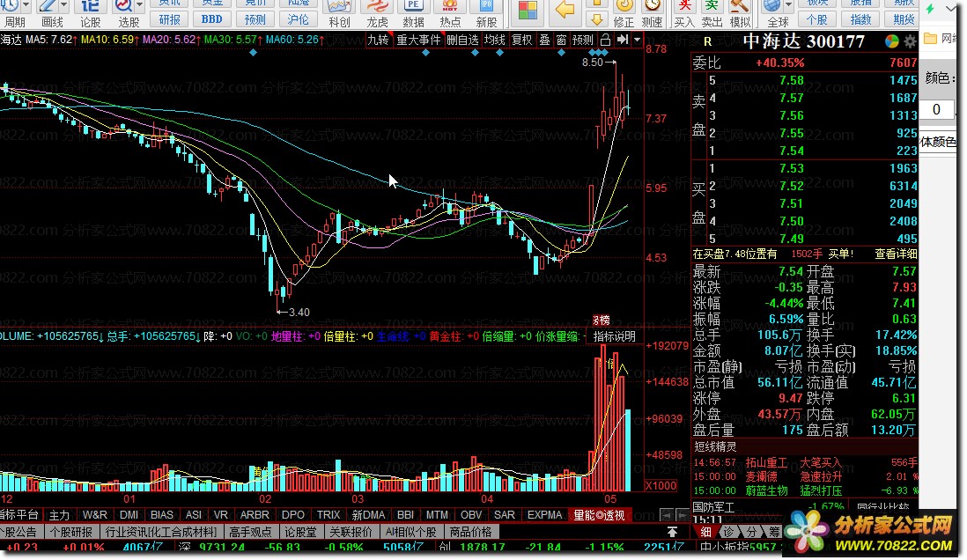Viewport: 967px width, 560px height.
Task: Toggle 均线 moving average display
Action: pos(495,40)
